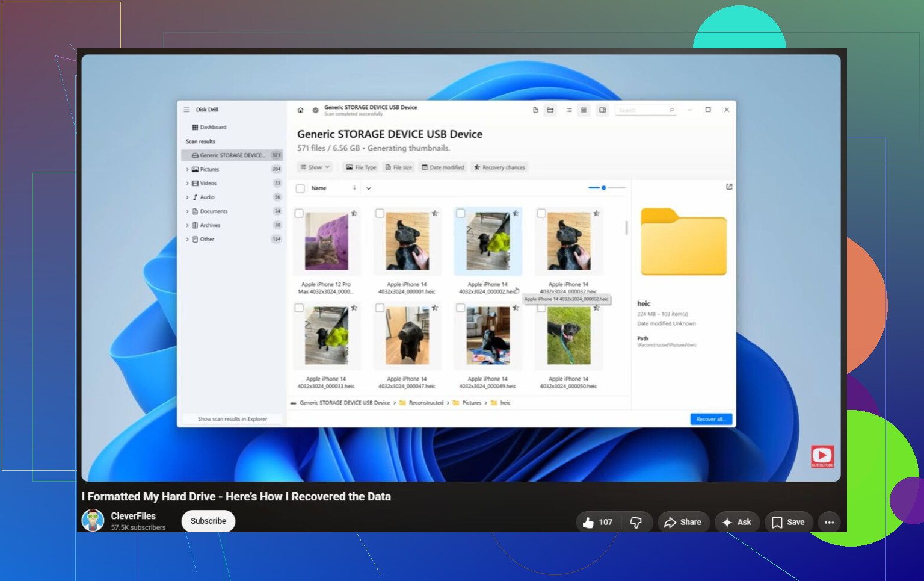Go to home via the house icon

coord(300,110)
